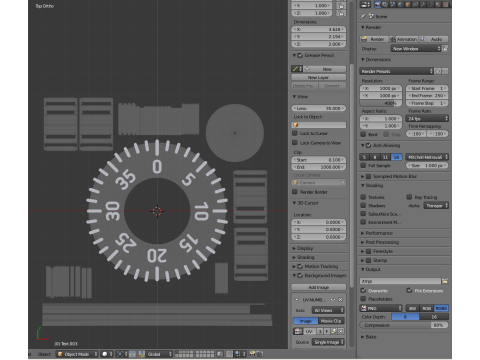The image size is (480, 360).
Task: Enable the Shadows shading checkbox
Action: click(363, 205)
